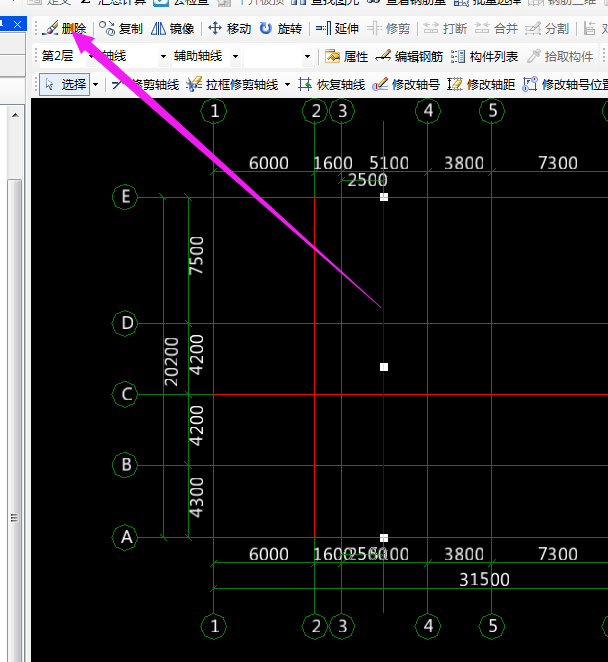Click the middle grip of the blue line
The image size is (608, 662).
point(384,367)
